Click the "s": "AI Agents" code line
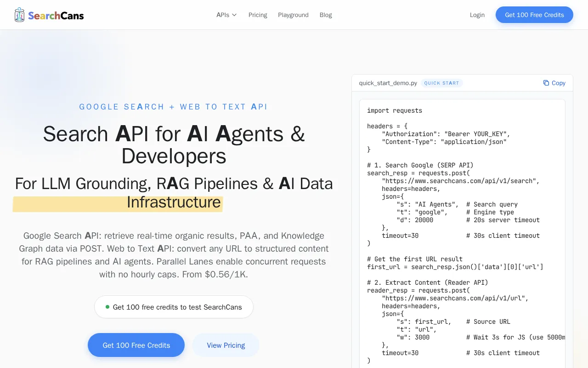Screen dimensions: 588x368 click(x=457, y=204)
